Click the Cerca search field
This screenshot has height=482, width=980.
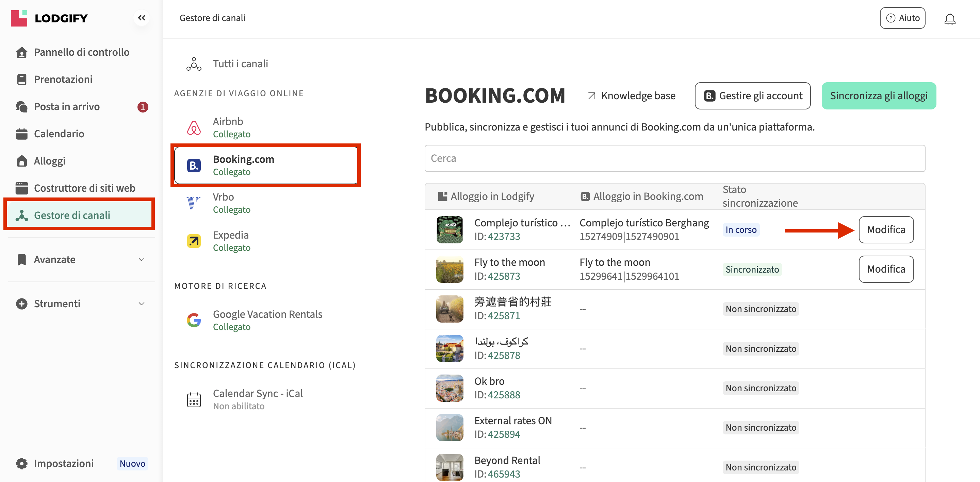click(674, 158)
